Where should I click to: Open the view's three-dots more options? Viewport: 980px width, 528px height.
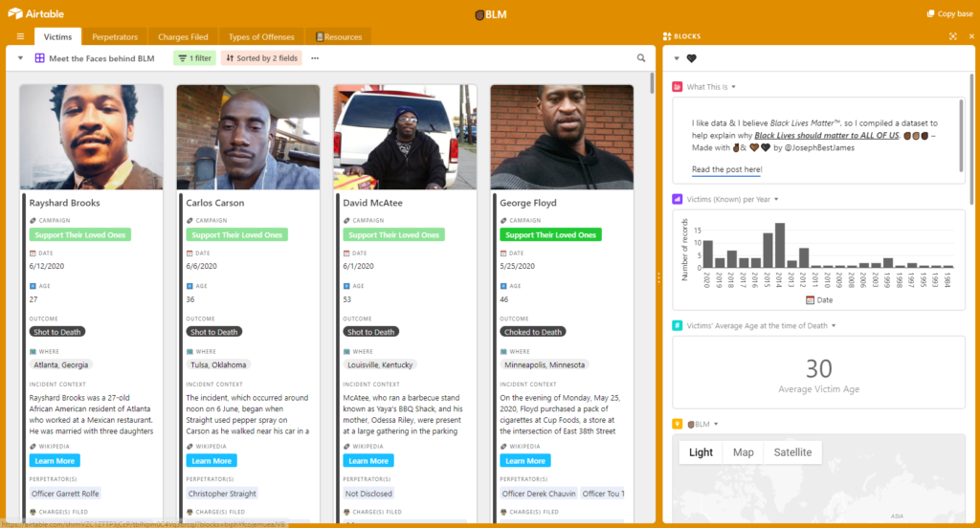click(x=315, y=58)
